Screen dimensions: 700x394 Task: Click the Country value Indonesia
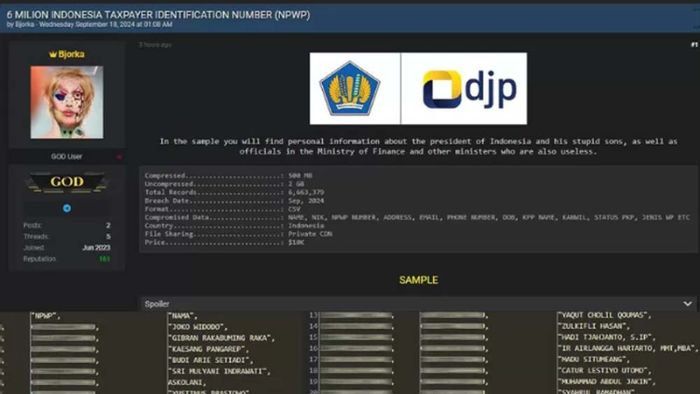coord(306,226)
